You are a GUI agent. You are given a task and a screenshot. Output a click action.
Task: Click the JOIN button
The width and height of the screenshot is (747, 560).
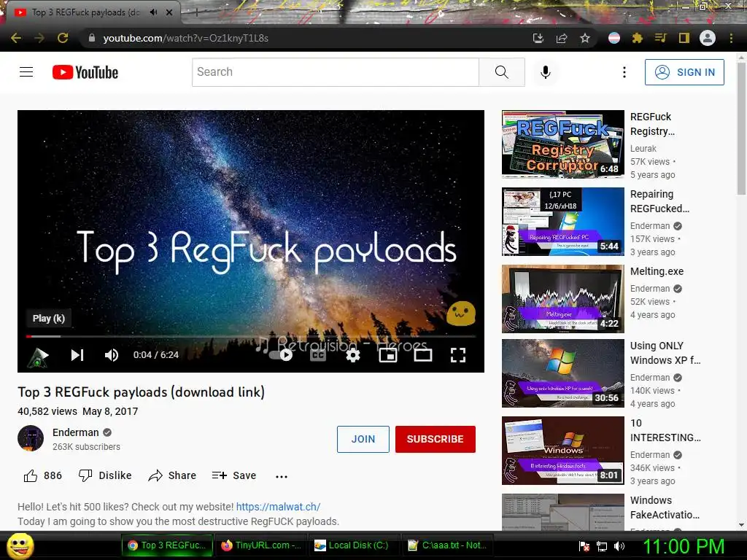coord(363,439)
